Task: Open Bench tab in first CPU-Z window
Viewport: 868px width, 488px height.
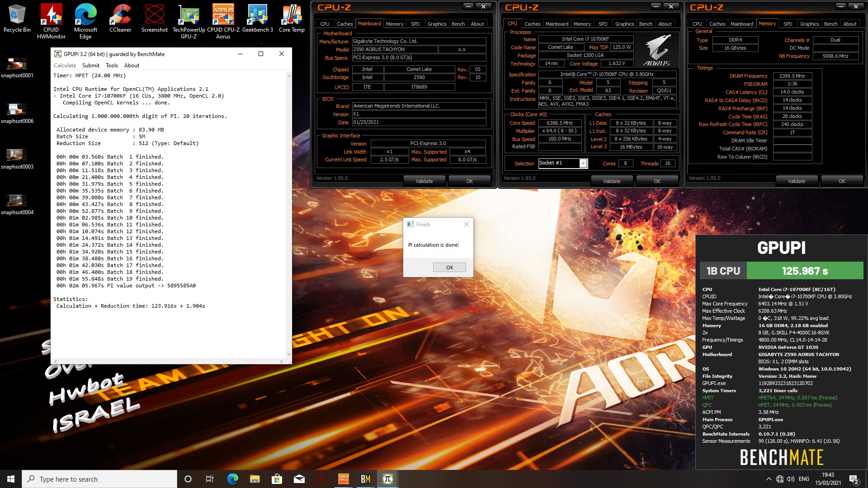Action: pyautogui.click(x=458, y=24)
